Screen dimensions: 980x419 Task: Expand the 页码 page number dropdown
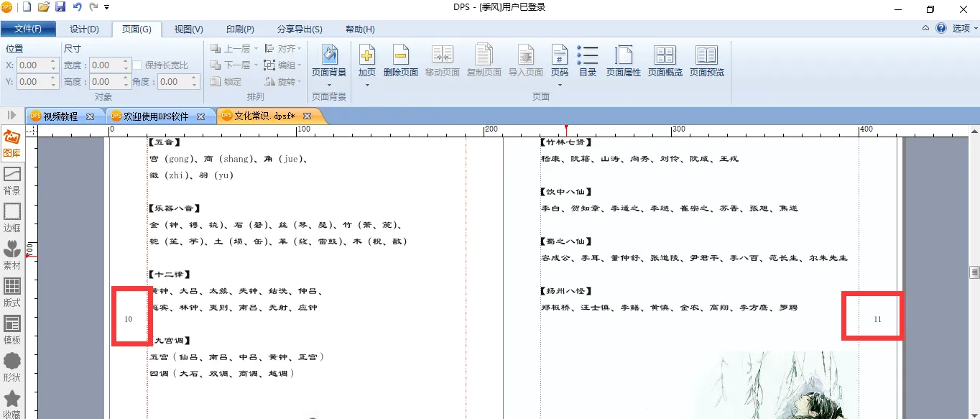559,85
